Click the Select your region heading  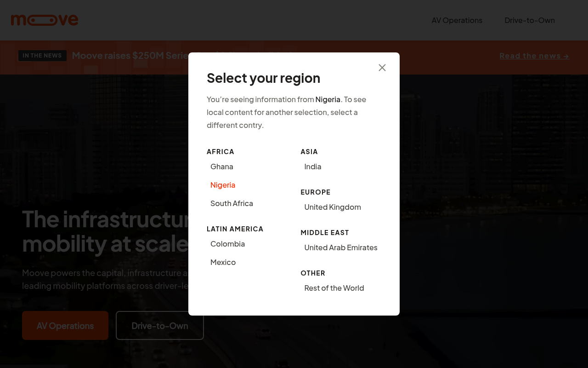tap(263, 78)
